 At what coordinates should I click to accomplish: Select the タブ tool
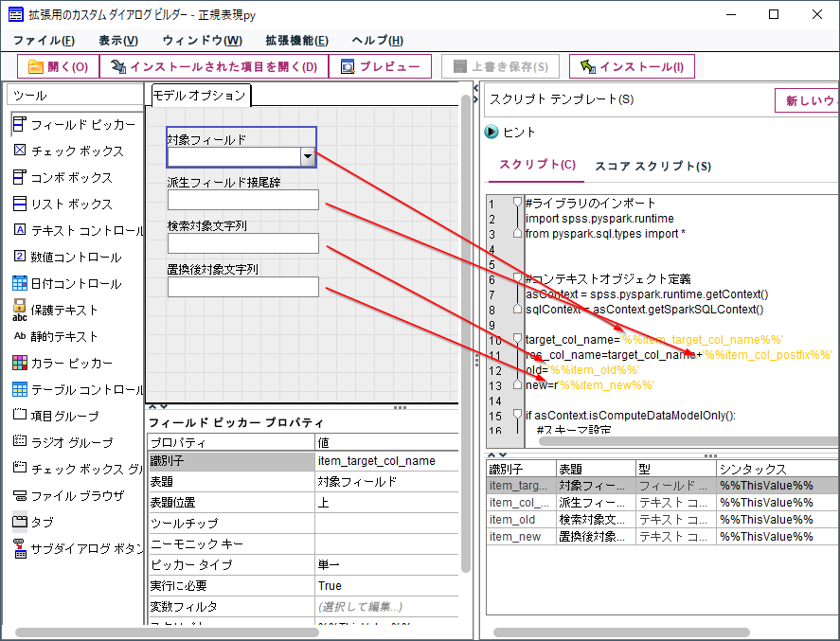[x=33, y=522]
